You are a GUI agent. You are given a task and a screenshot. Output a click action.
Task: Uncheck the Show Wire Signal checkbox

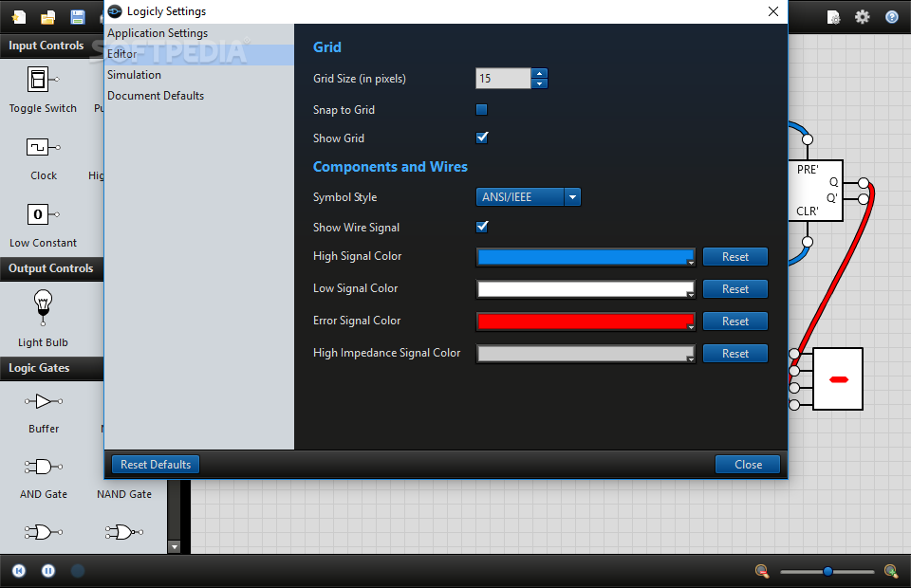point(482,227)
